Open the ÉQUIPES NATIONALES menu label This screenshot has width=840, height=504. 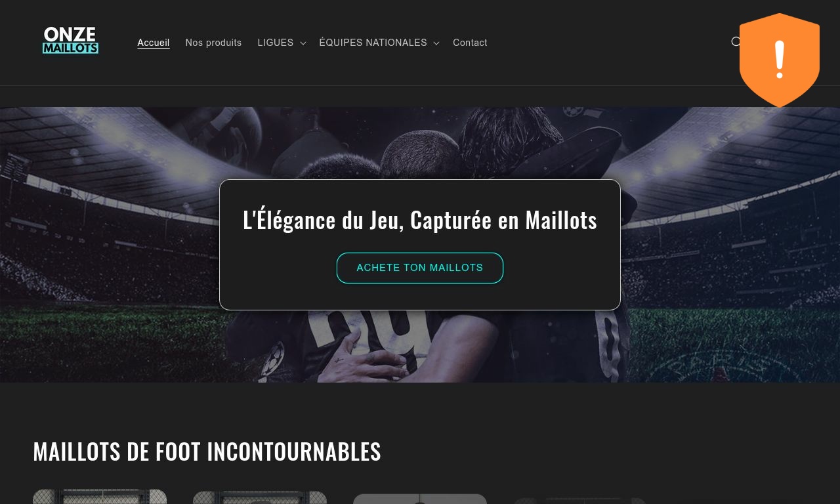[373, 43]
